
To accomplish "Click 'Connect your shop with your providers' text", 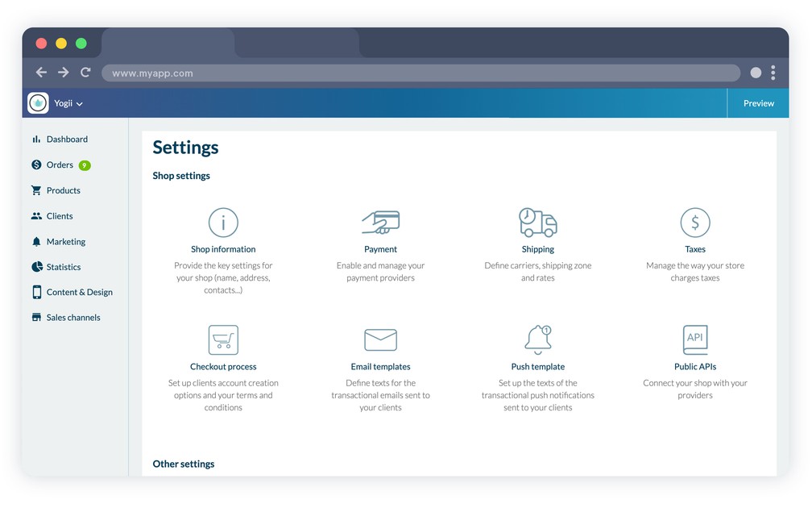I will pos(695,389).
